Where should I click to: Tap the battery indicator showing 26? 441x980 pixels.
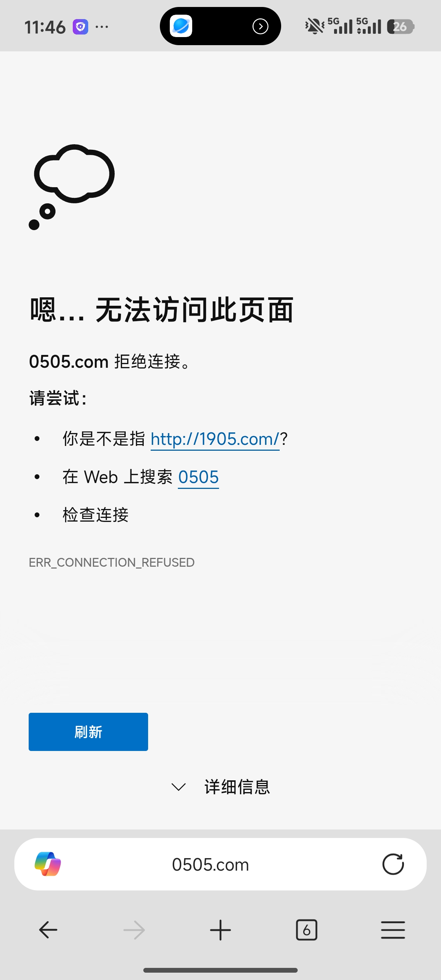pos(401,27)
